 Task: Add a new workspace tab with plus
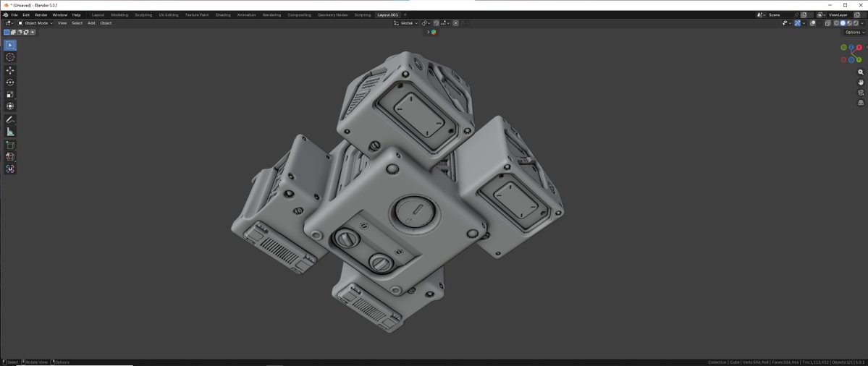[405, 15]
